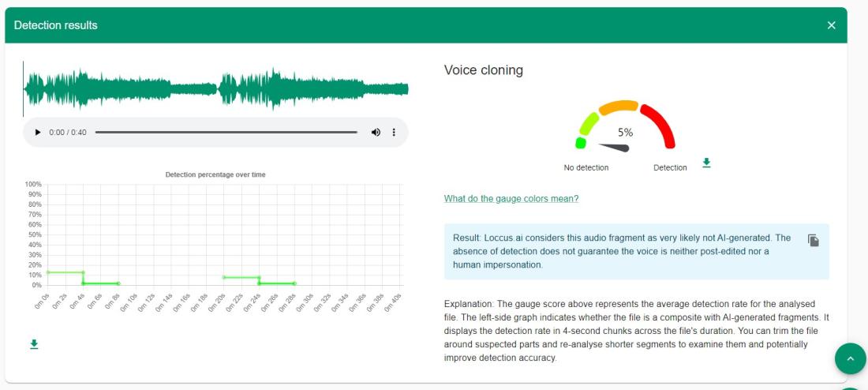Screen dimensions: 868x390
Task: Click the 5% gauge score value
Action: click(x=625, y=133)
